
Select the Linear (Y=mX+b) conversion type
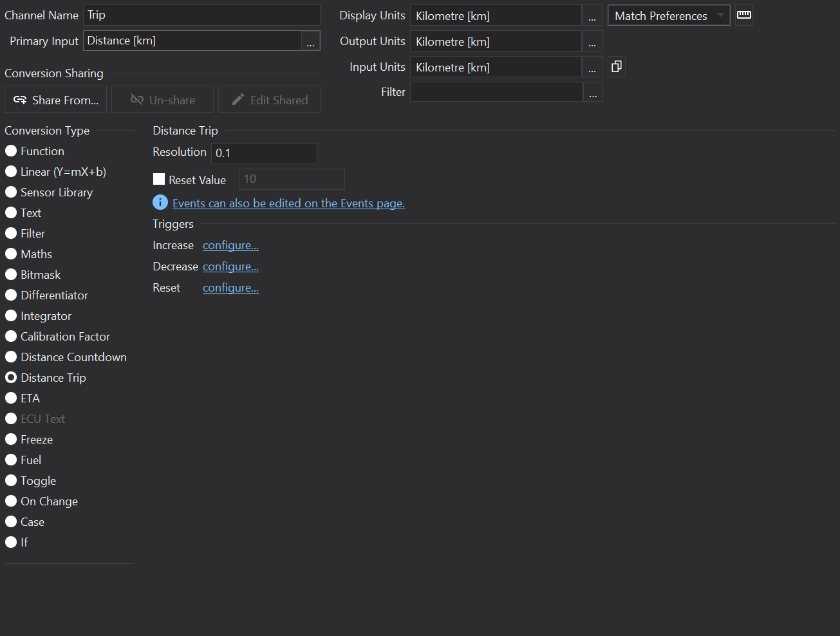pyautogui.click(x=11, y=172)
